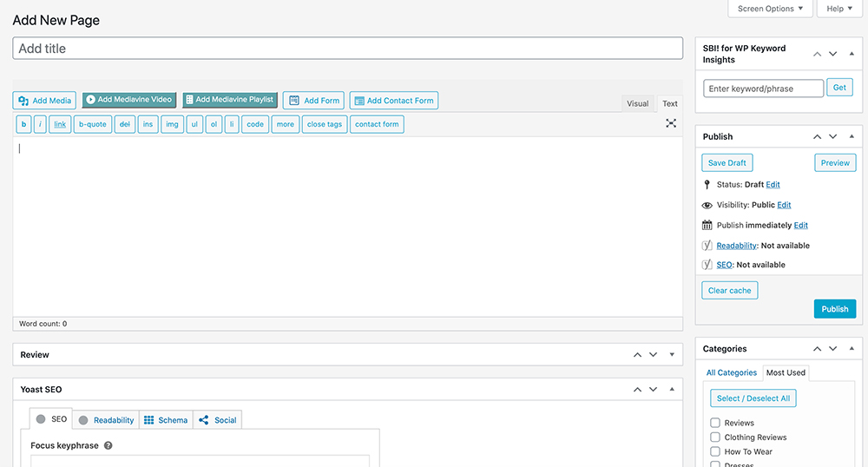868x467 pixels.
Task: Click the blue Publish button
Action: (x=835, y=309)
